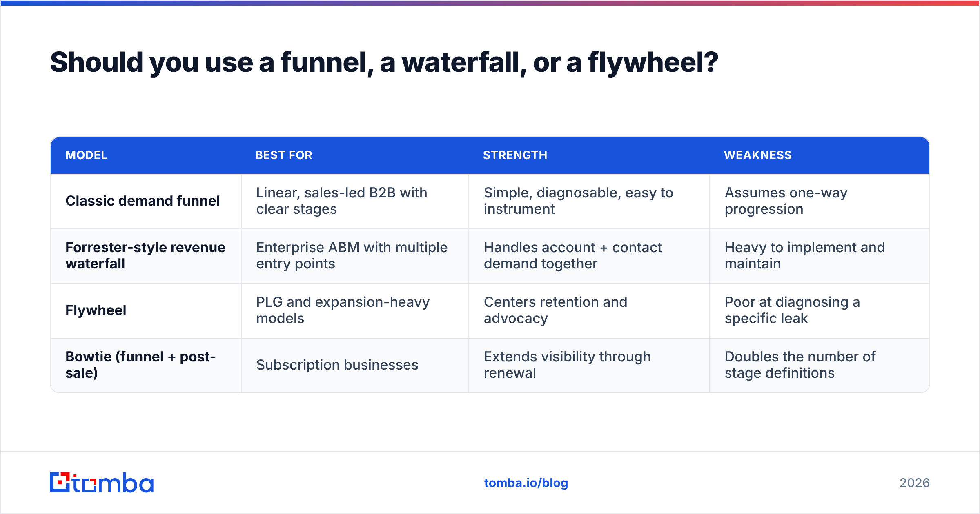
Task: Click 'PLG and expansion-heavy models'
Action: tap(343, 310)
